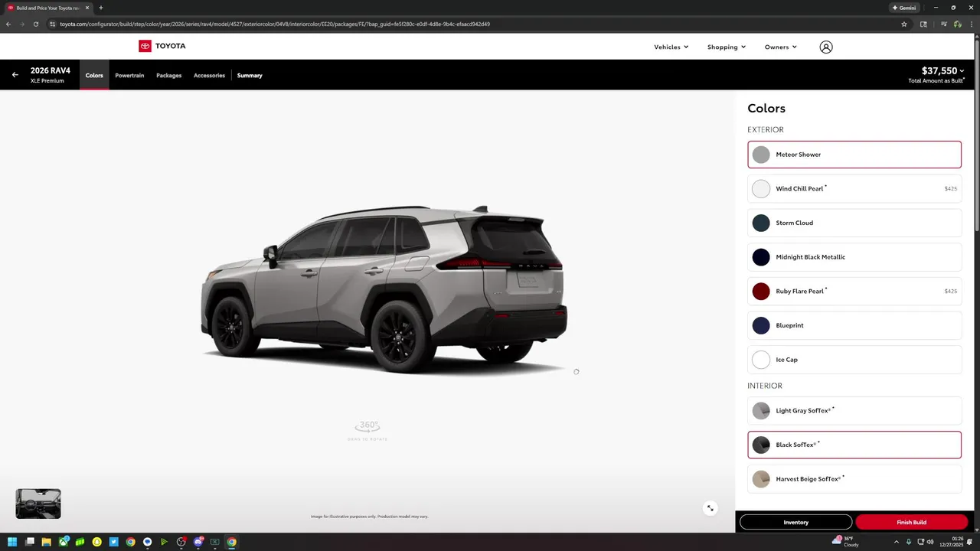
Task: Open Xbox app from taskbar
Action: [64, 542]
